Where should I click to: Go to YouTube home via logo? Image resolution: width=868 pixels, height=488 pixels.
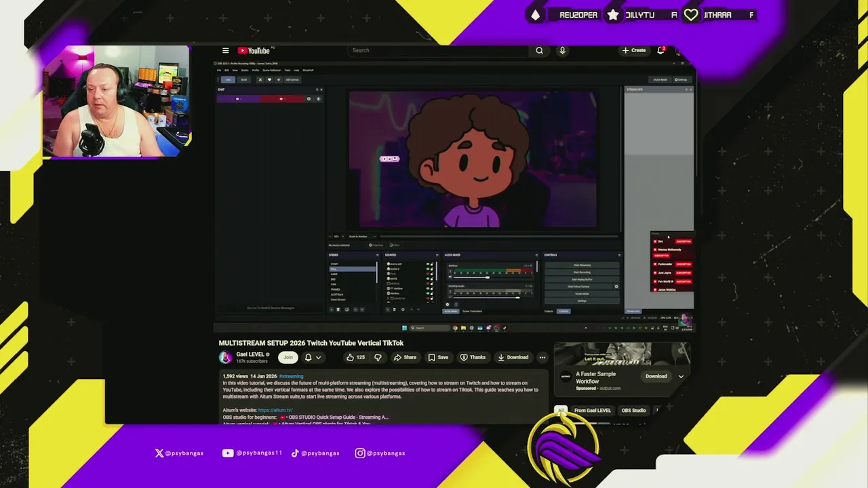click(x=254, y=50)
